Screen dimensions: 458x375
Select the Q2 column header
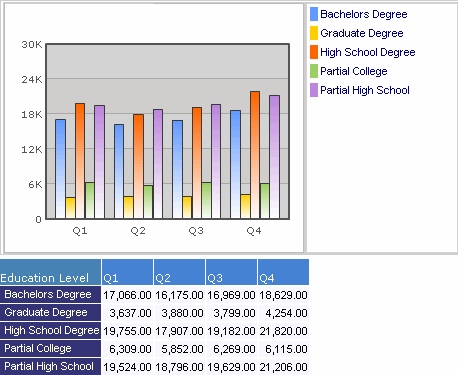(x=179, y=272)
